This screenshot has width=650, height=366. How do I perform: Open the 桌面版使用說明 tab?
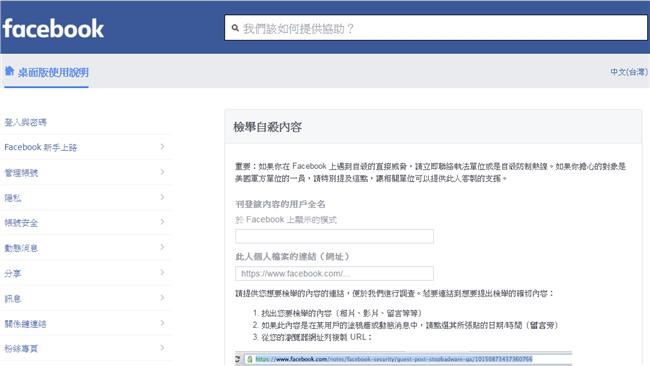click(46, 73)
